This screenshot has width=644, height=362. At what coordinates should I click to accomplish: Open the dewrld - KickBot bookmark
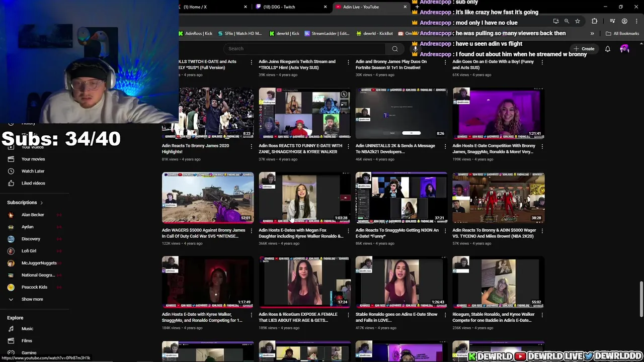click(374, 34)
